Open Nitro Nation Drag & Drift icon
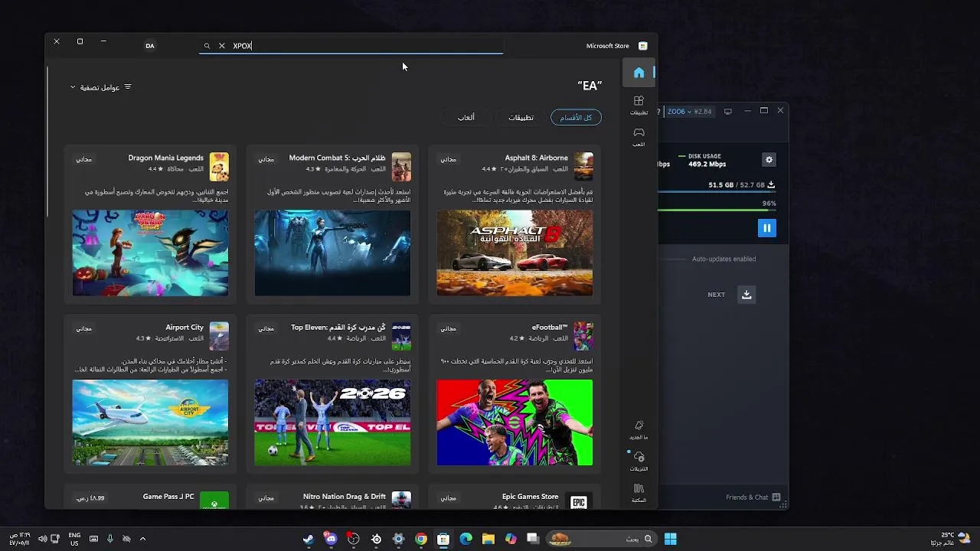 coord(401,500)
